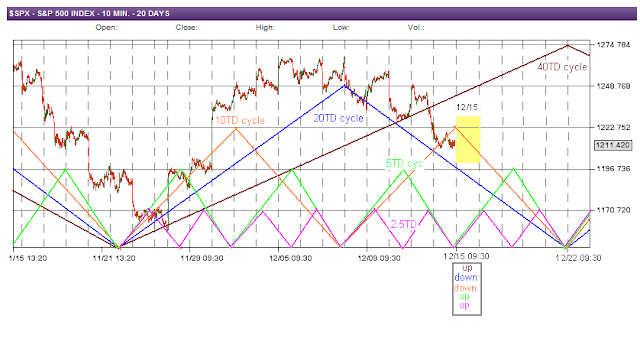Click the 12/15 annotation above yellow box
This screenshot has width=640, height=364.
[467, 107]
